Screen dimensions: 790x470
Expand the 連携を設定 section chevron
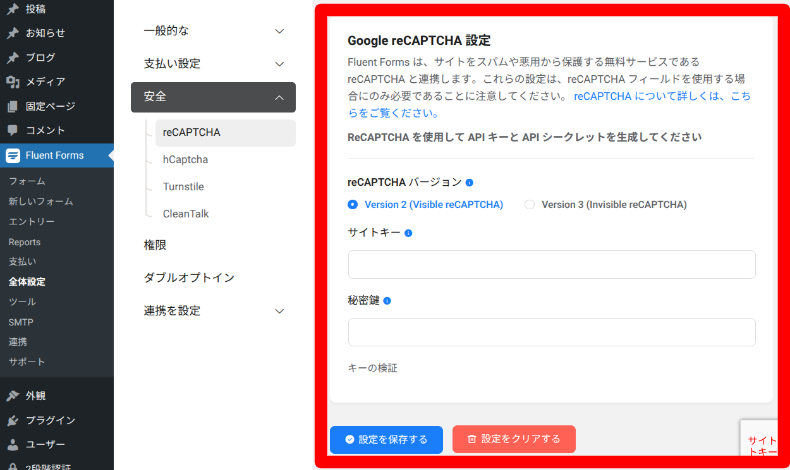click(x=279, y=311)
